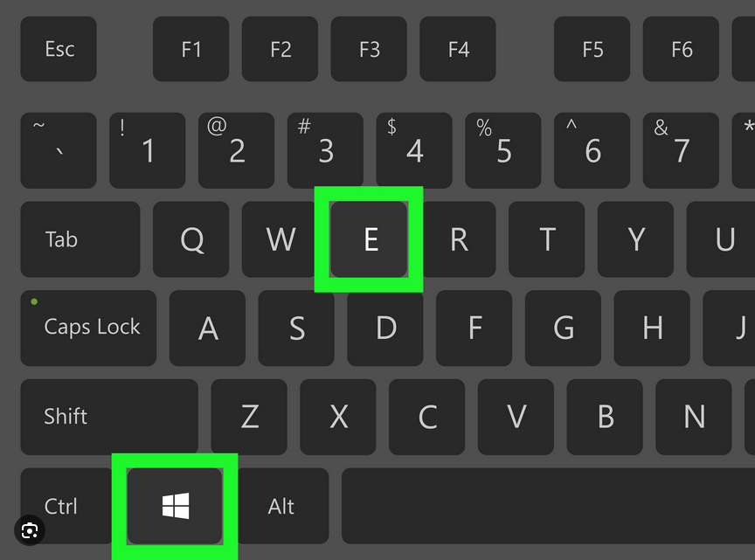Click the Tab key
Viewport: 755px width, 560px height.
point(80,239)
